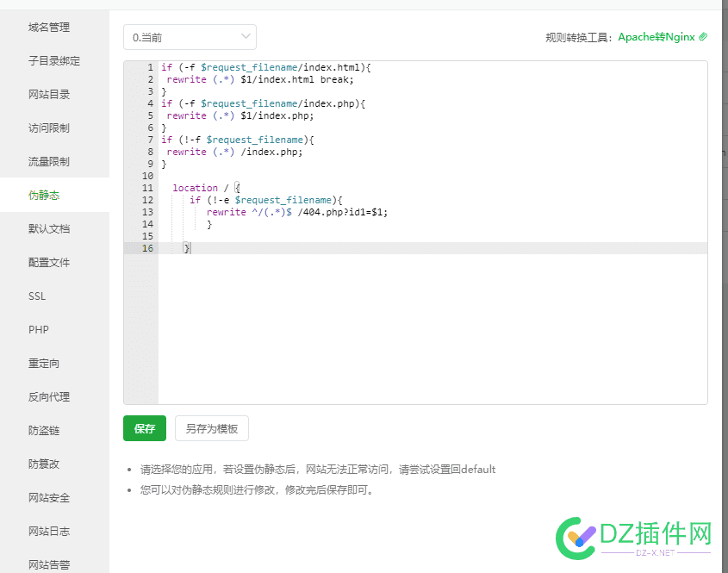Click the line 'if (!-f $request_filename){'

(x=238, y=140)
